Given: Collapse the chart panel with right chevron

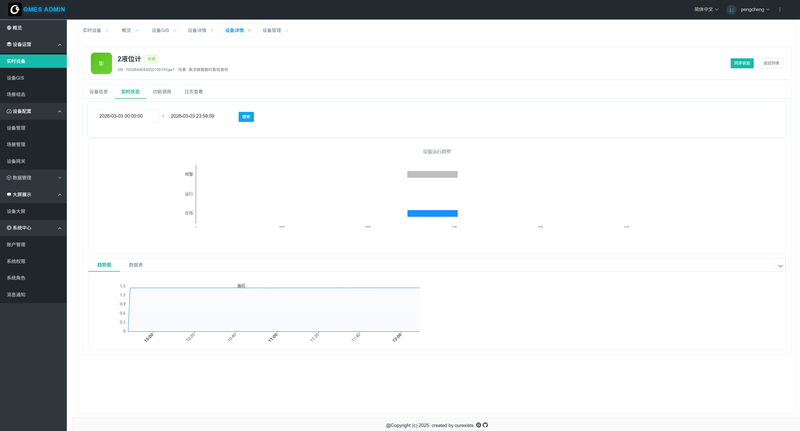Looking at the screenshot, I should [780, 266].
